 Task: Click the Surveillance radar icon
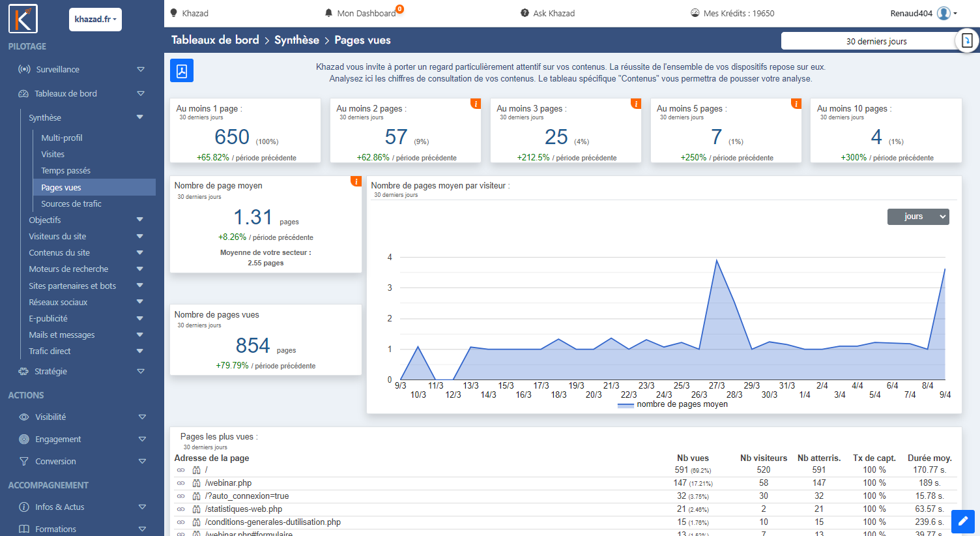[x=24, y=69]
